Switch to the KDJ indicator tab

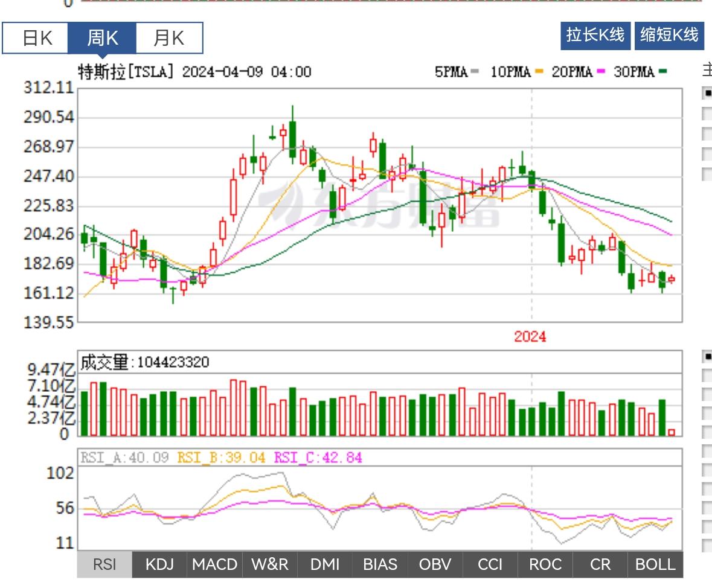coord(159,564)
